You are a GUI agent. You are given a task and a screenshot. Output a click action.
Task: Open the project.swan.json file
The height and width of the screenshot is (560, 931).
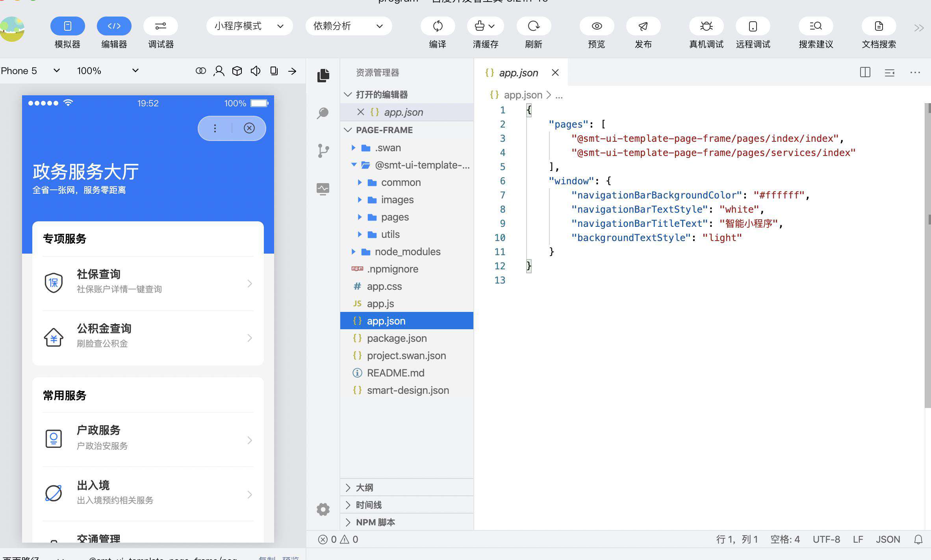(x=407, y=356)
